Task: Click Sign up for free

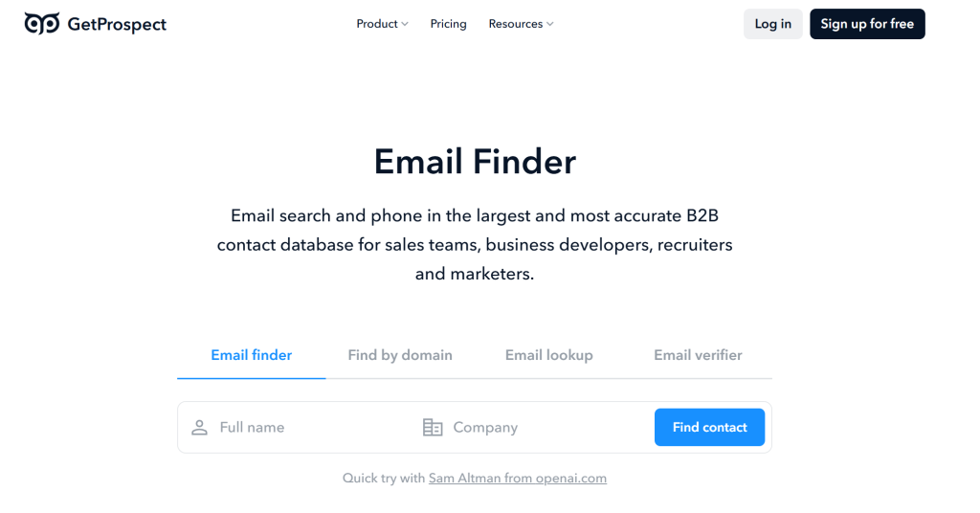Action: point(866,24)
